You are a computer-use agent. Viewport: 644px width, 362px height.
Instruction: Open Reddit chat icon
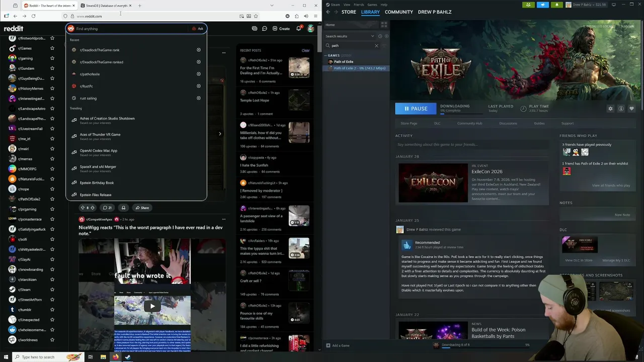coord(265,29)
